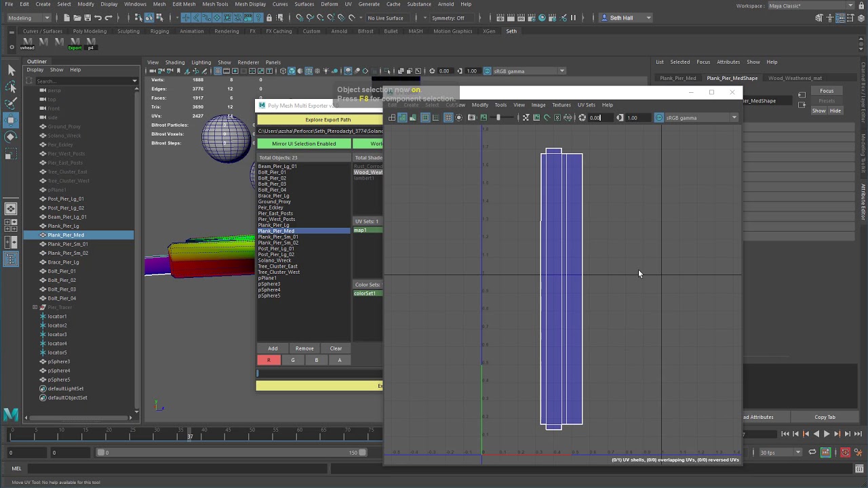Image resolution: width=868 pixels, height=488 pixels.
Task: Toggle the R color channel button
Action: pyautogui.click(x=269, y=360)
